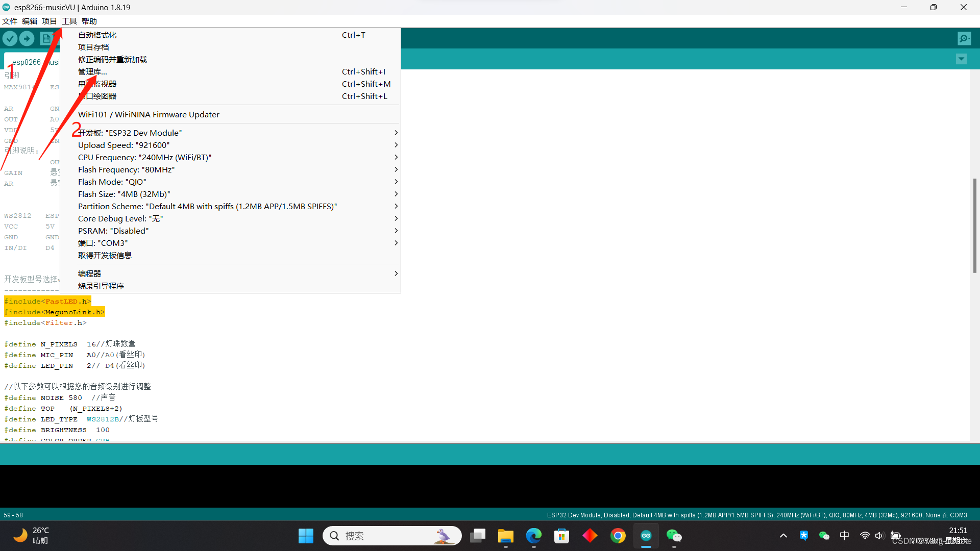980x551 pixels.
Task: Open Serial Monitor magnifier icon
Action: (964, 38)
